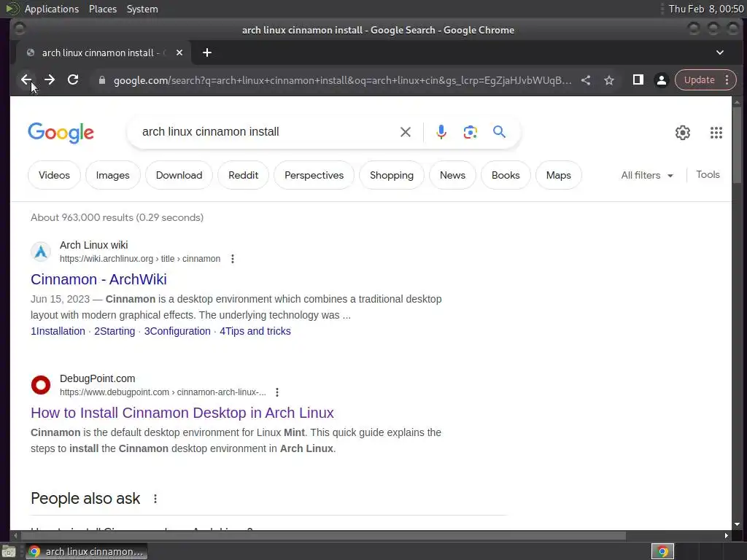
Task: Jump to the 2Starting section link
Action: pos(115,331)
